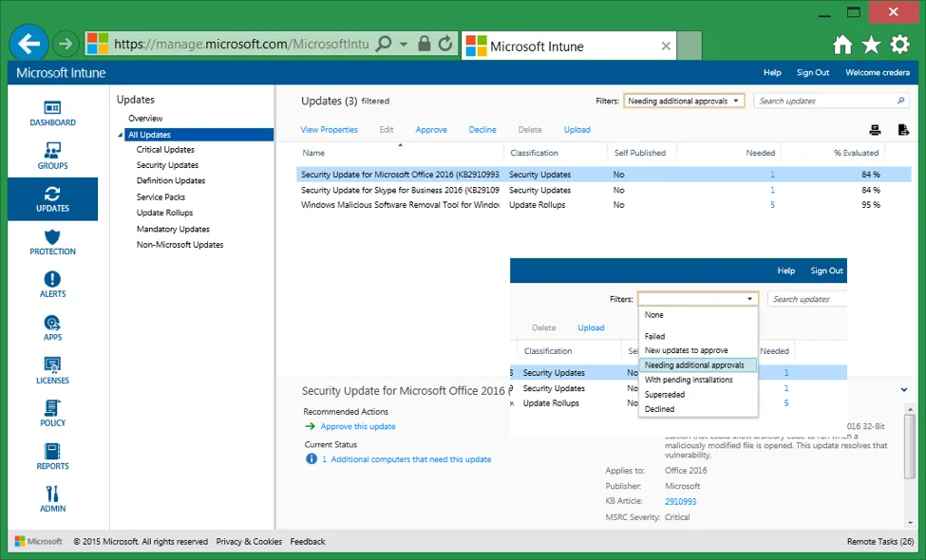
Task: Sort by the Classification column header
Action: coord(534,153)
